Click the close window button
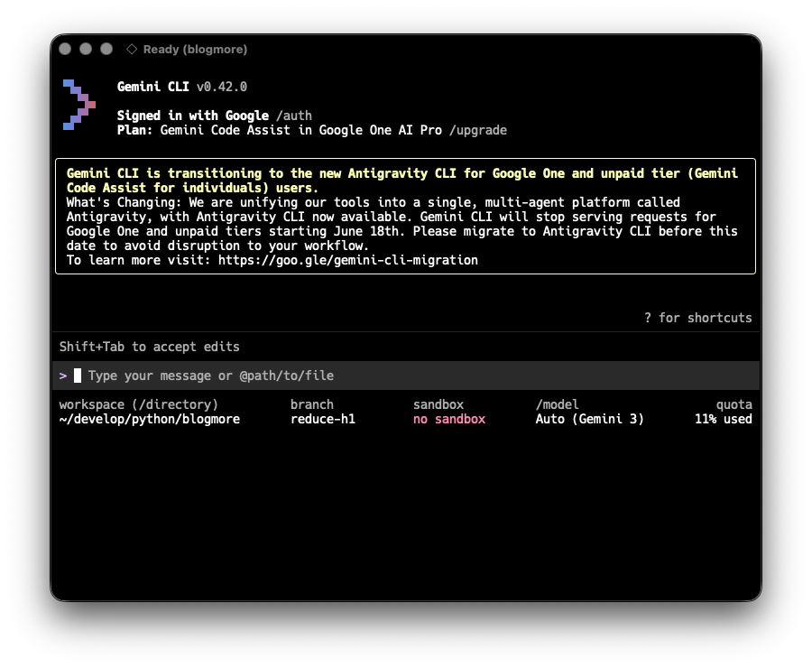The height and width of the screenshot is (668, 812). pos(65,49)
